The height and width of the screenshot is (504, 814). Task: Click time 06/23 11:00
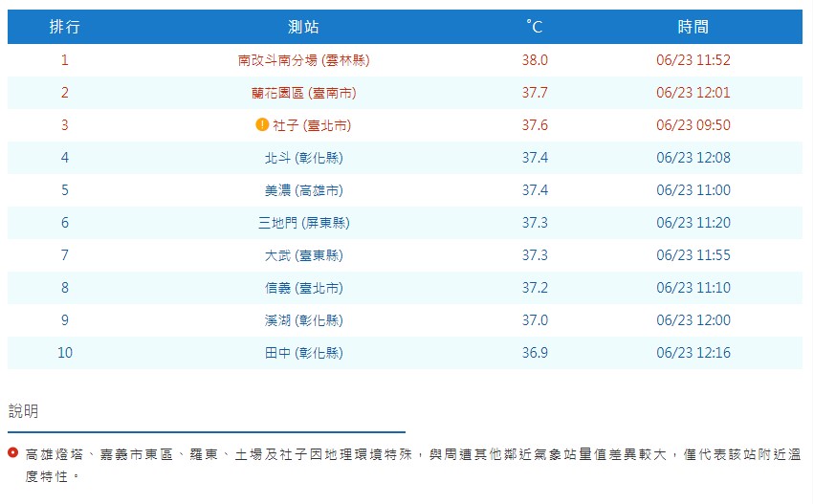[x=693, y=190]
